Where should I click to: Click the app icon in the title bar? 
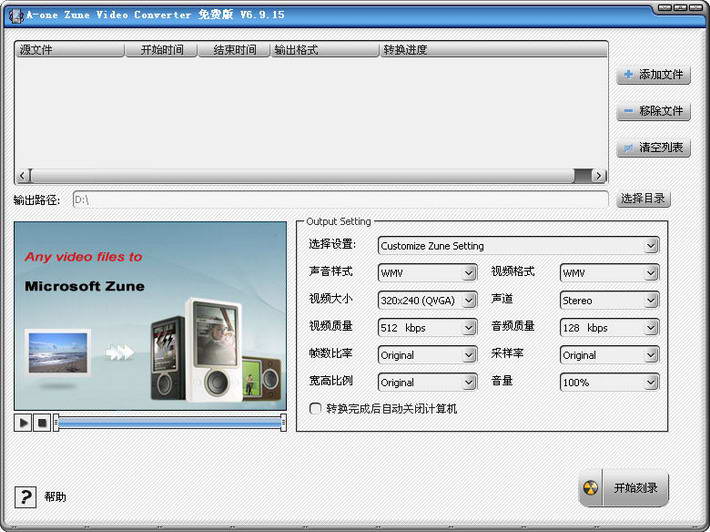[16, 16]
